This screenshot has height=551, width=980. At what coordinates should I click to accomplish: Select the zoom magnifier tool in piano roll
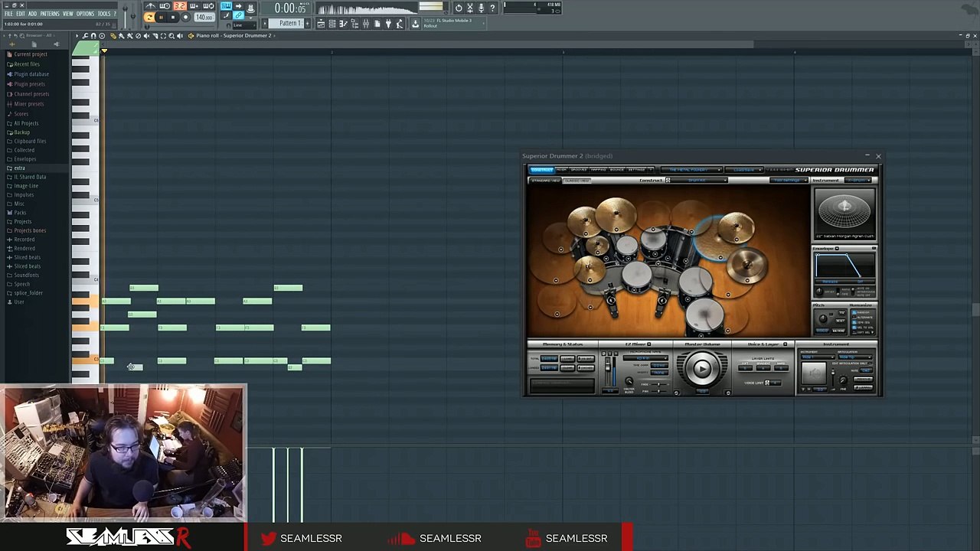coord(171,36)
